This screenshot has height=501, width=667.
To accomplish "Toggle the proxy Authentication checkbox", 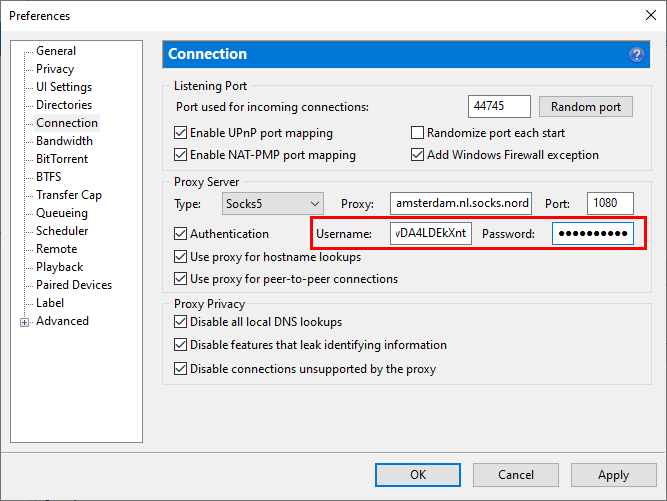I will [x=181, y=234].
